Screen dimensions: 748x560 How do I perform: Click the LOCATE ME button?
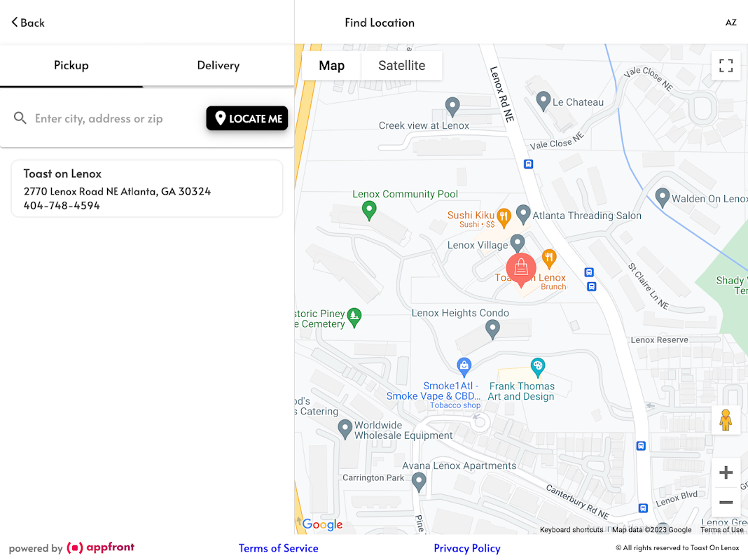(x=247, y=118)
